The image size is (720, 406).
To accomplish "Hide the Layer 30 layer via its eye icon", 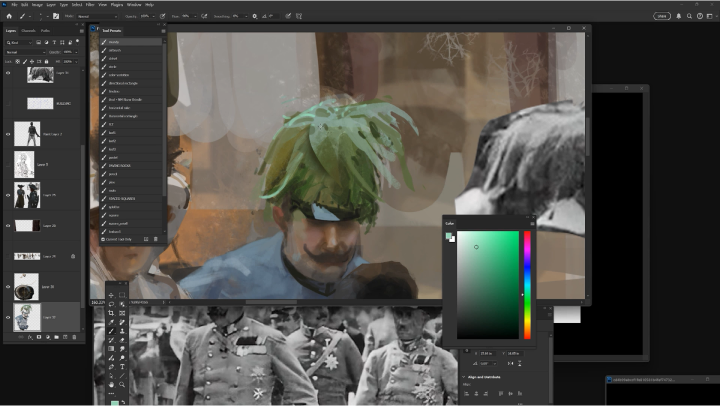I will (x=8, y=287).
